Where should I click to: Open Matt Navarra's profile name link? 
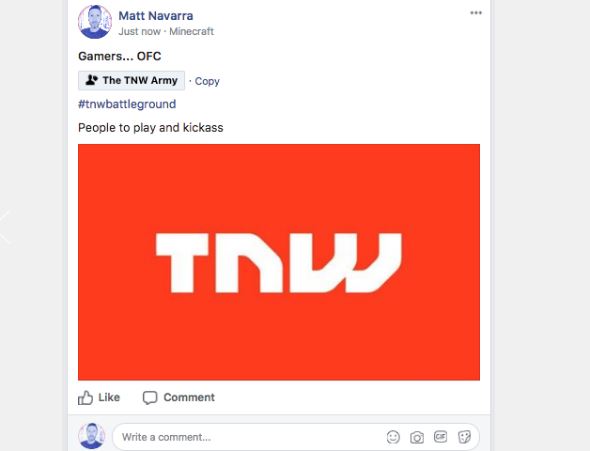(156, 16)
